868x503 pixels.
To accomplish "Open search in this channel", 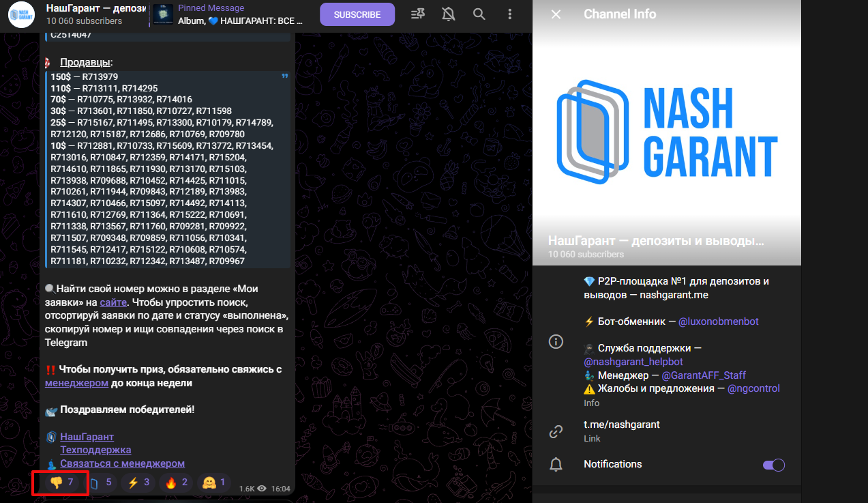I will [479, 14].
